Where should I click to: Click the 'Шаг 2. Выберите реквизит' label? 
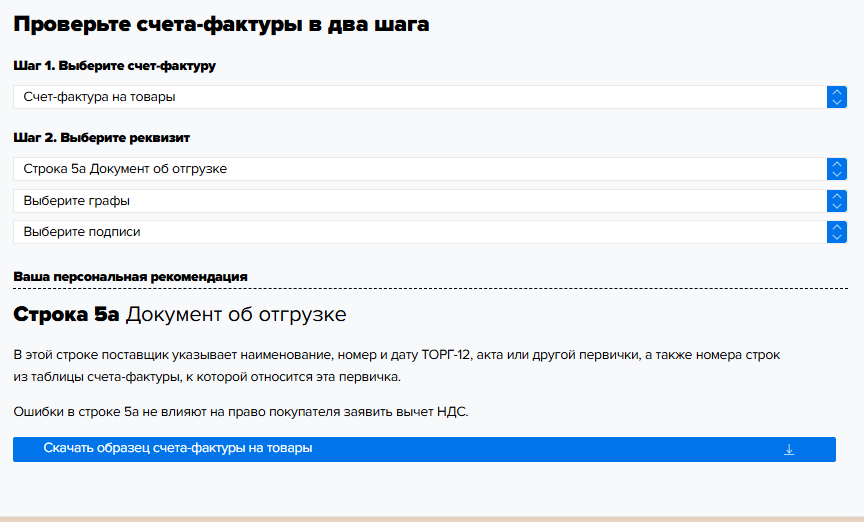[102, 138]
